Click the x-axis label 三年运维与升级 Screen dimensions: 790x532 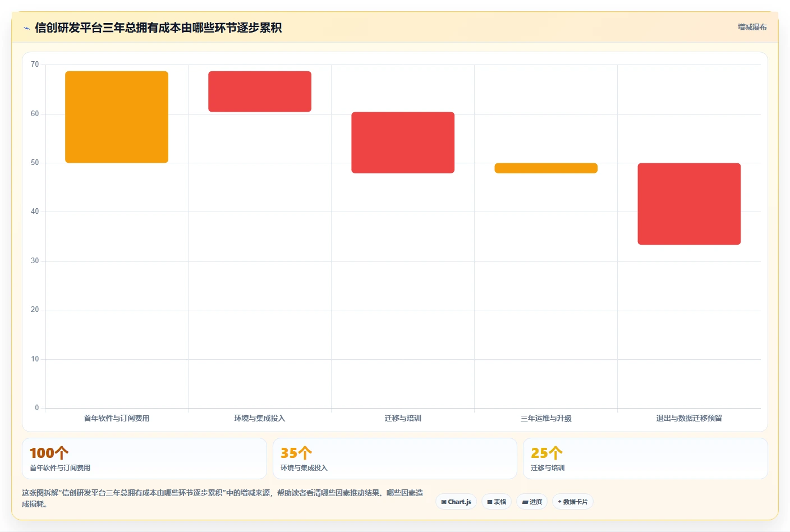click(x=546, y=418)
